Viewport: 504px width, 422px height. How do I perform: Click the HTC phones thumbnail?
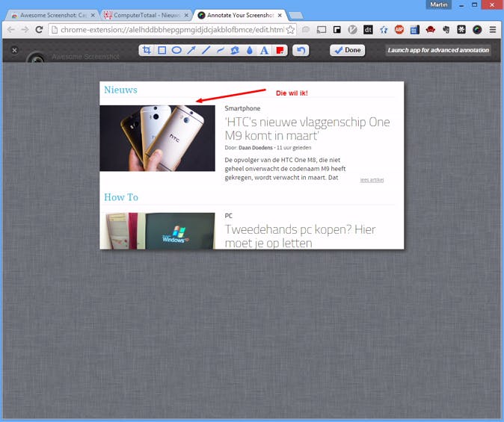pos(158,138)
